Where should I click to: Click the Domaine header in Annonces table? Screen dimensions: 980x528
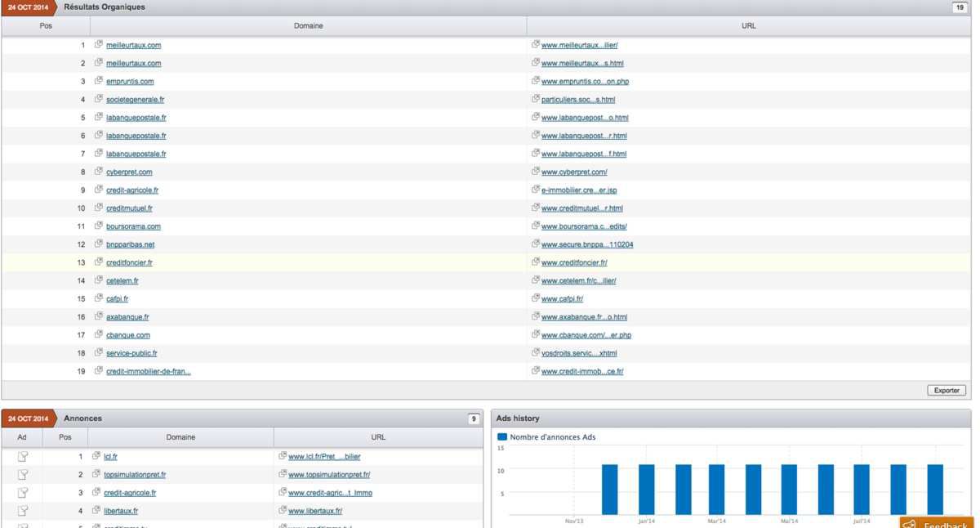[x=180, y=437]
